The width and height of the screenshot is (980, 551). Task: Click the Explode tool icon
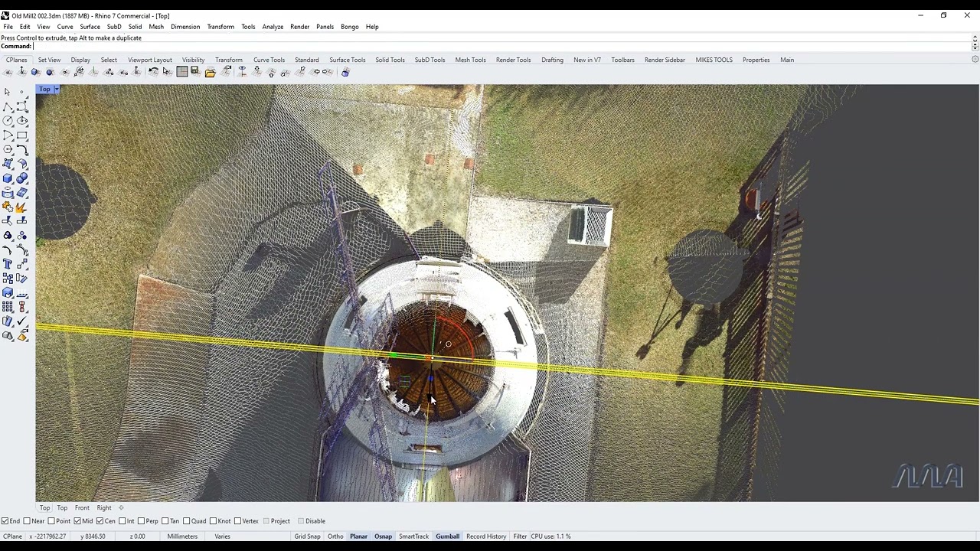[x=22, y=207]
